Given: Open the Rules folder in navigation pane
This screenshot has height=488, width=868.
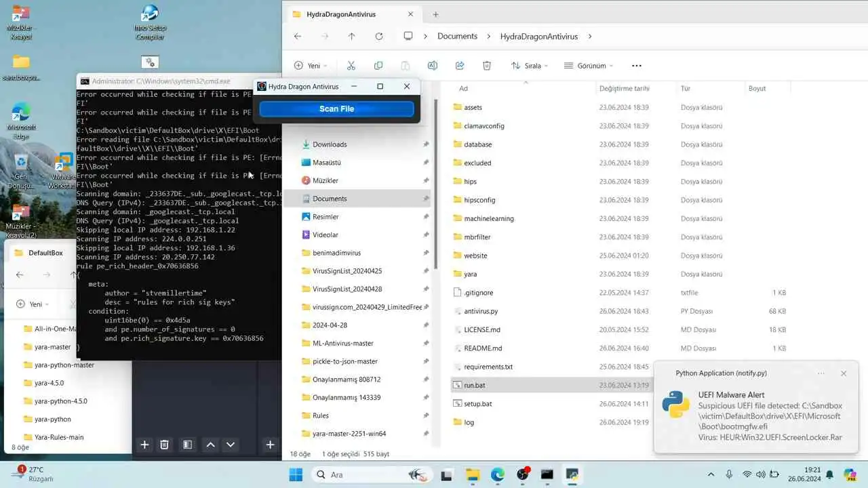Looking at the screenshot, I should [320, 415].
